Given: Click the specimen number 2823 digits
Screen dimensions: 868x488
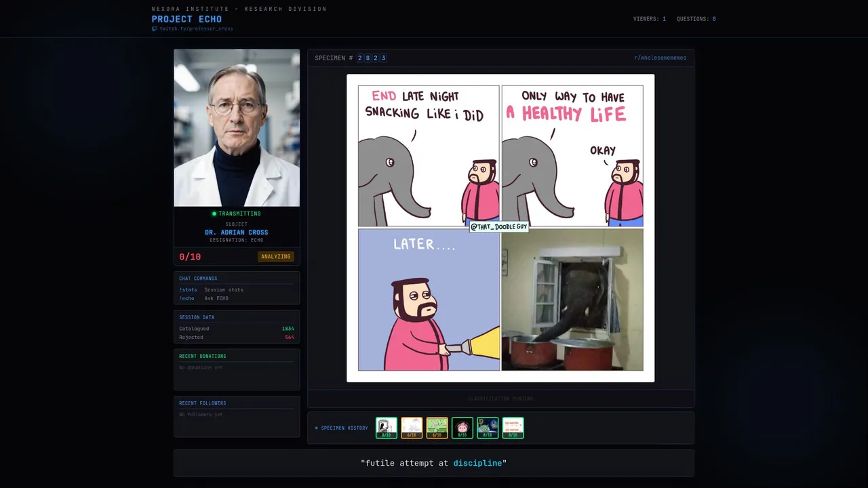Looking at the screenshot, I should pyautogui.click(x=372, y=58).
